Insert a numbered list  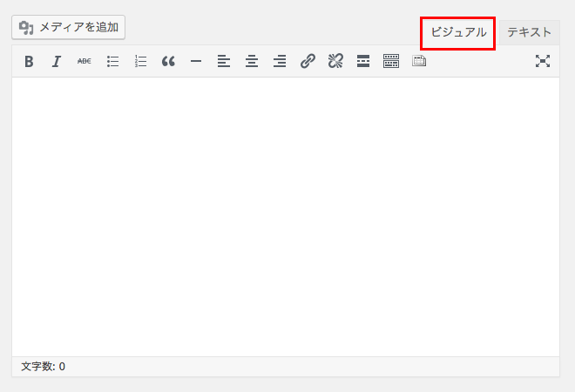click(140, 61)
